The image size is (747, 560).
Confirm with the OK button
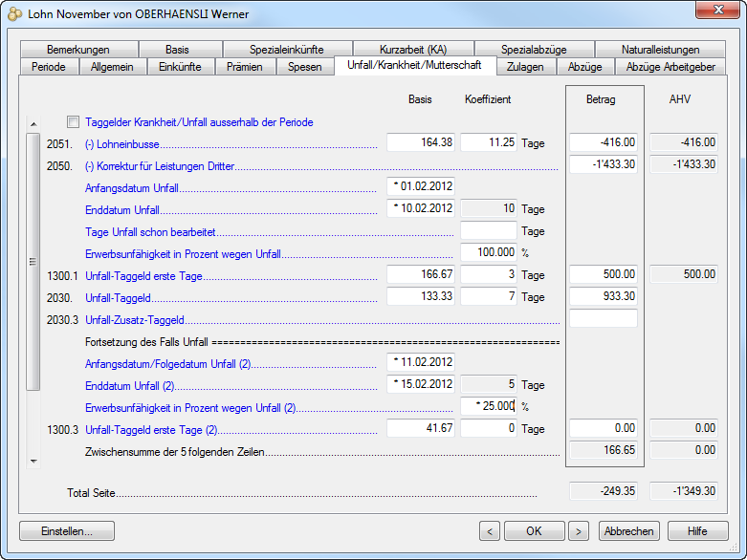click(x=534, y=531)
